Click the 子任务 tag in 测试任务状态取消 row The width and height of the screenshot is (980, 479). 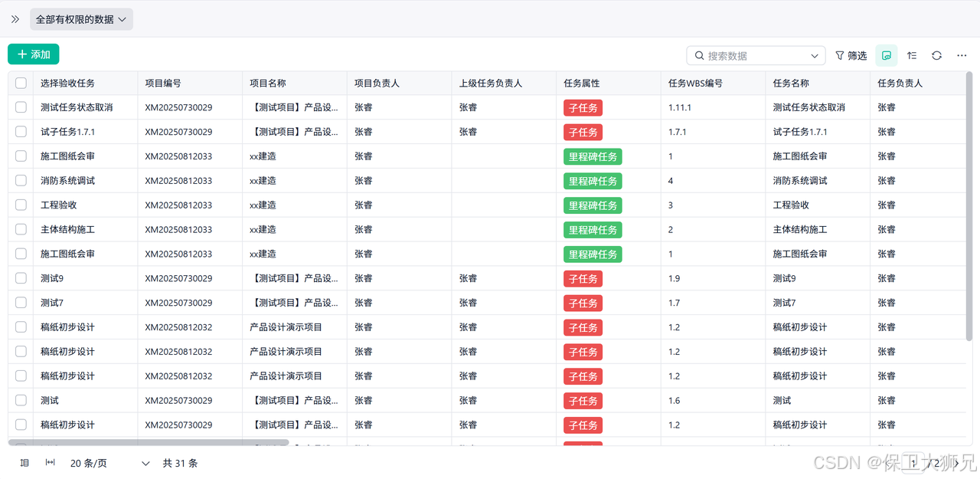[583, 107]
